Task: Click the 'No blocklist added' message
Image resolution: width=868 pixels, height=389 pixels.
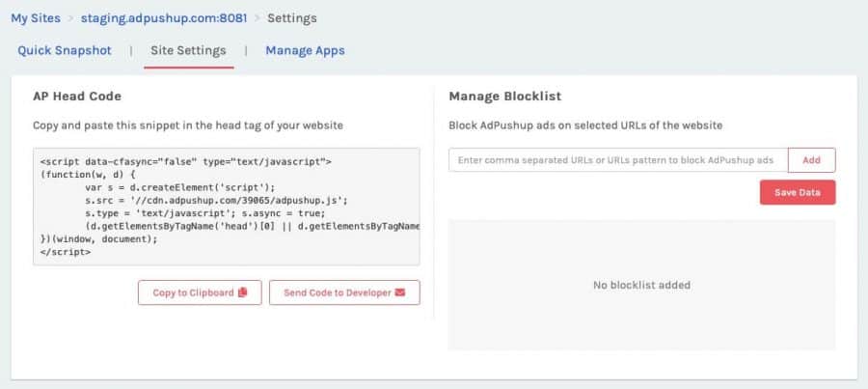Action: [641, 286]
